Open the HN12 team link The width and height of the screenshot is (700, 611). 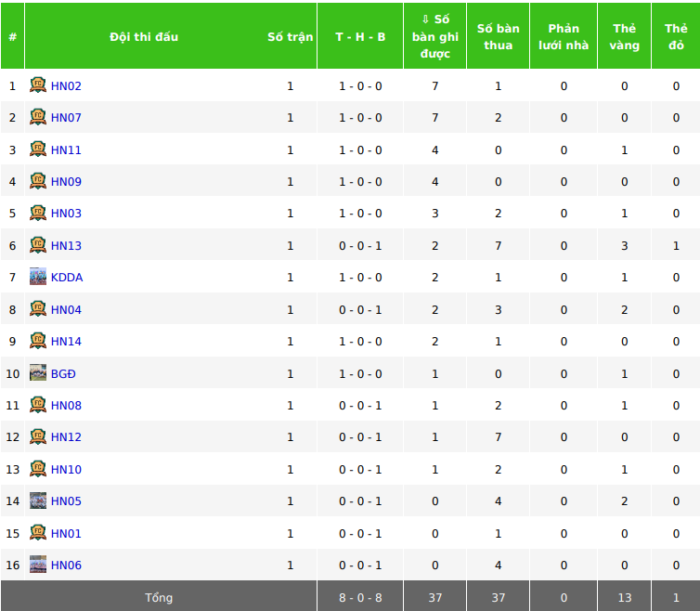pyautogui.click(x=66, y=437)
